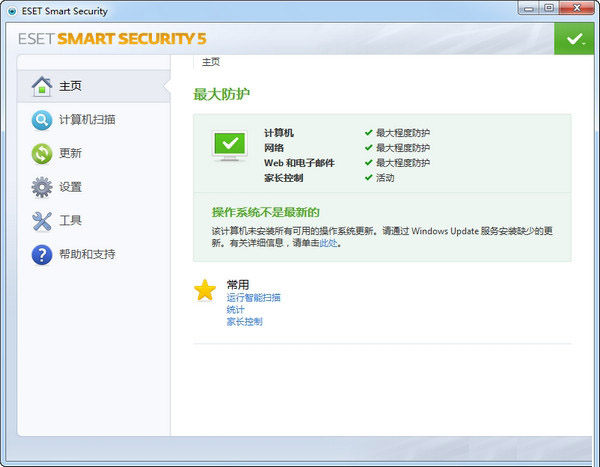The image size is (600, 467).
Task: Click the yellow star favorites icon
Action: [x=205, y=290]
